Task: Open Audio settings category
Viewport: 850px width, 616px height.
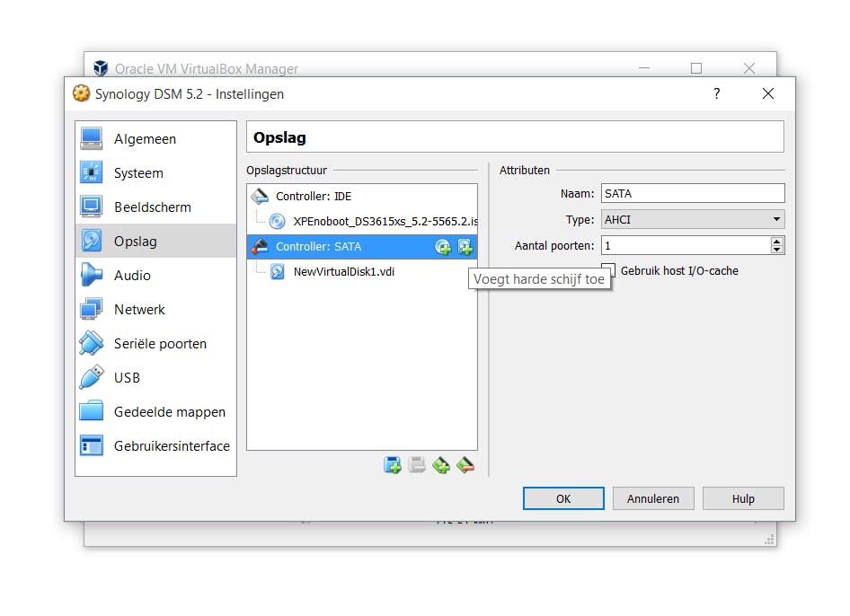Action: 156,275
